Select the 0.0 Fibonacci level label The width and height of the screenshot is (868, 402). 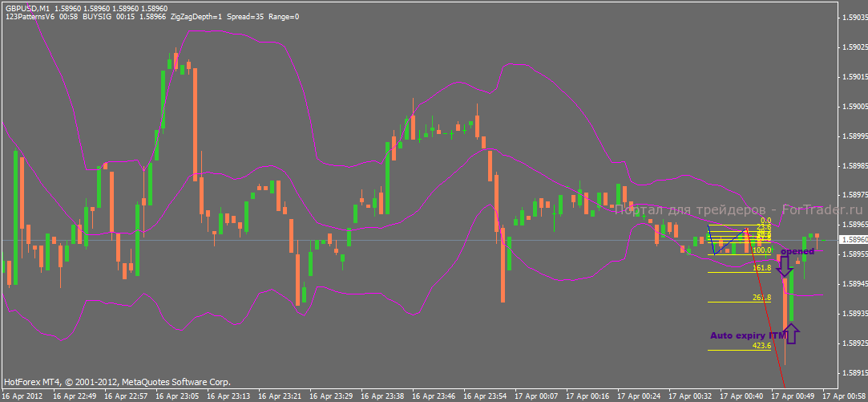pyautogui.click(x=765, y=221)
